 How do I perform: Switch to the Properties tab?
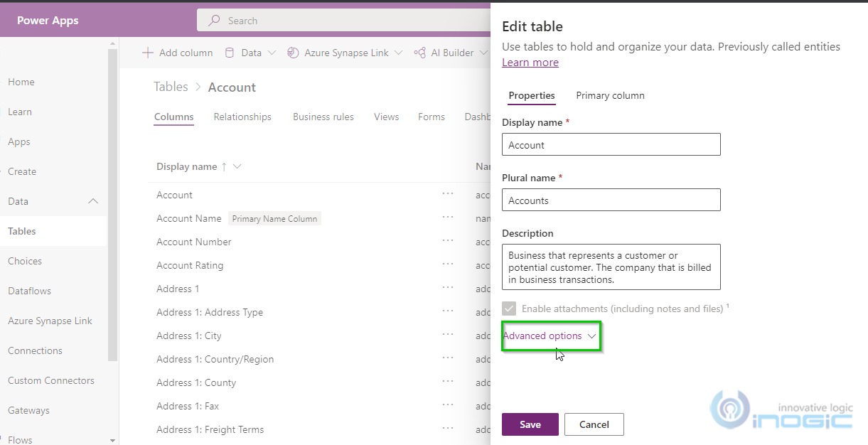coord(532,95)
